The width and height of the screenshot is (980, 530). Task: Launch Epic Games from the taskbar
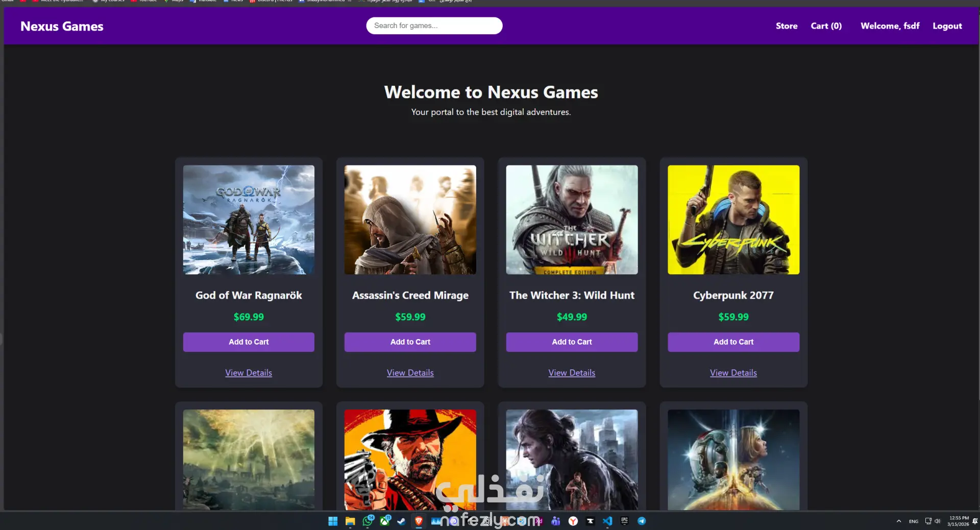point(624,521)
